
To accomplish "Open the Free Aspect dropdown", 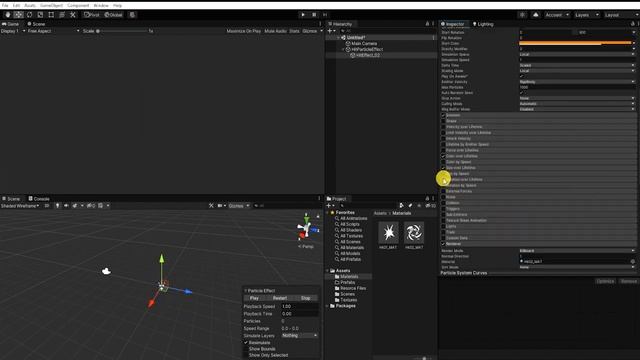I will pos(53,31).
